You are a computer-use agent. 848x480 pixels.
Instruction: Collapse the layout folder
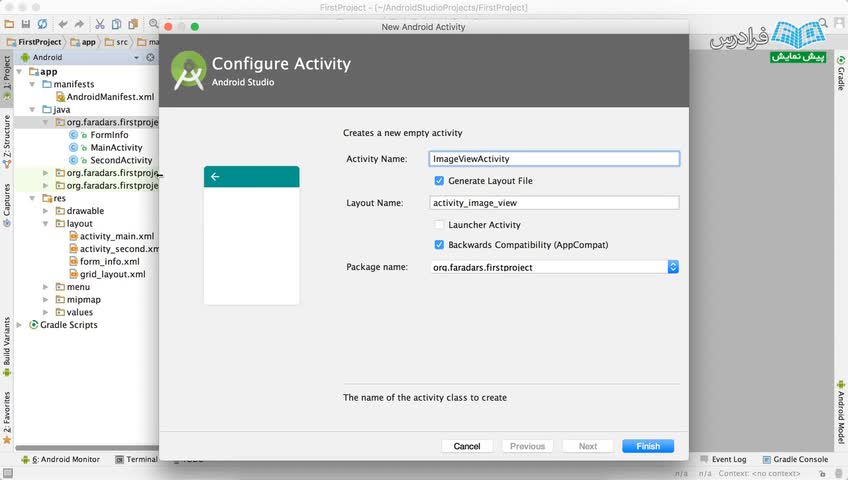pyautogui.click(x=46, y=224)
